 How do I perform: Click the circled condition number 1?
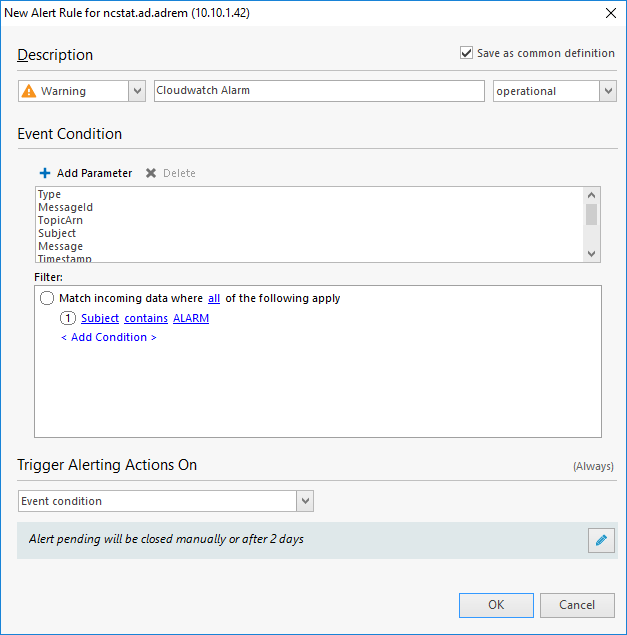(68, 318)
